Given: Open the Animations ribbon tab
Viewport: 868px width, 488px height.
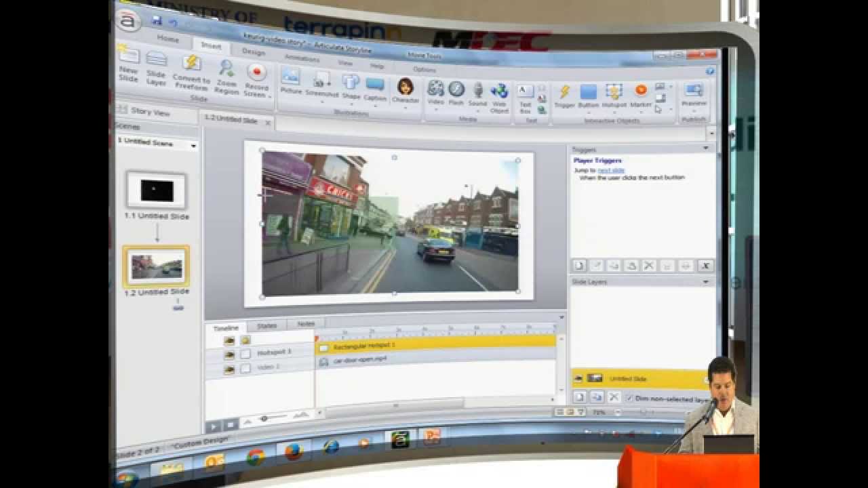Looking at the screenshot, I should pos(302,58).
